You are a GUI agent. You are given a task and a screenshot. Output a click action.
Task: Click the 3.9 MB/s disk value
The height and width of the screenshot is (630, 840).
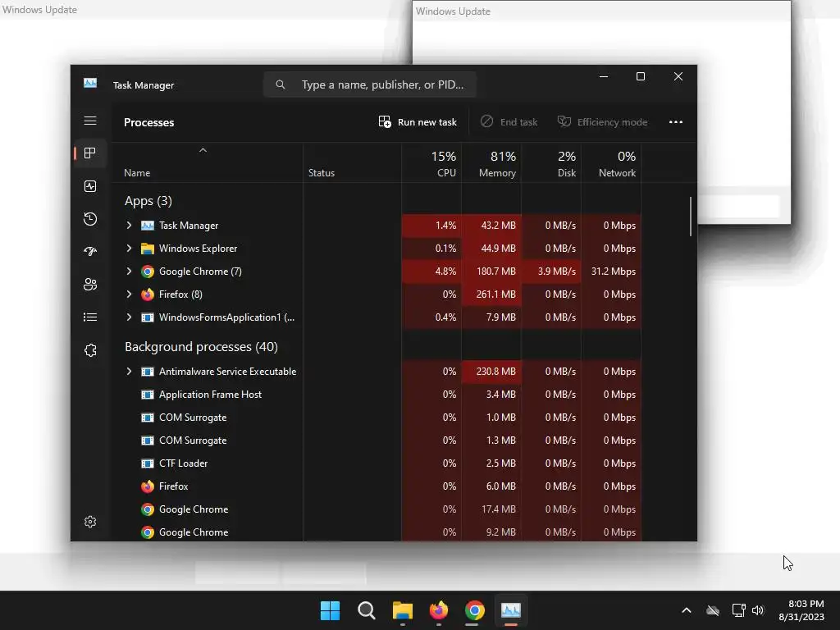(557, 272)
